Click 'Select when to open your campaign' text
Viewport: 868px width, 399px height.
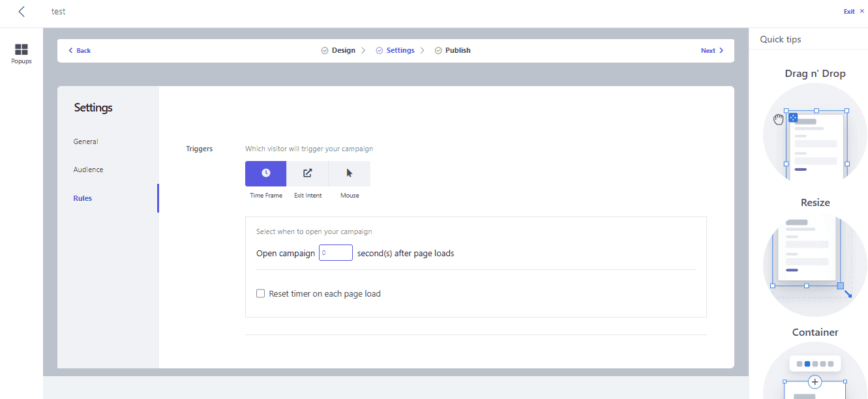coord(314,231)
